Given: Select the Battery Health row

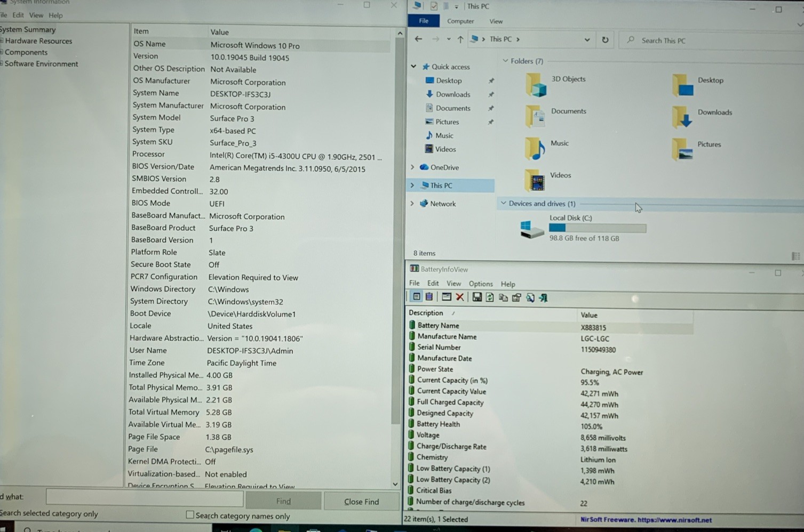Looking at the screenshot, I should click(x=550, y=425).
